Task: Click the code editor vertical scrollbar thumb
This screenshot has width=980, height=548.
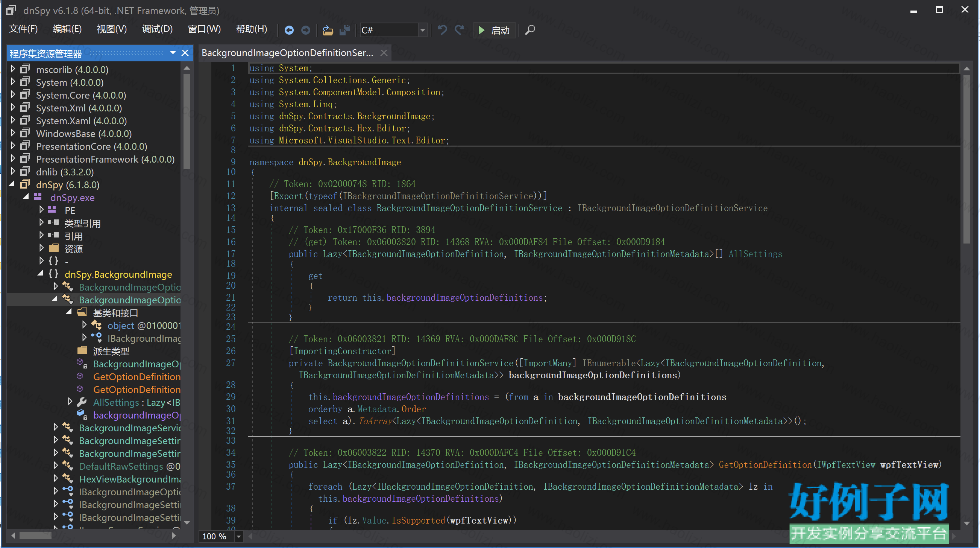Action: point(966,159)
